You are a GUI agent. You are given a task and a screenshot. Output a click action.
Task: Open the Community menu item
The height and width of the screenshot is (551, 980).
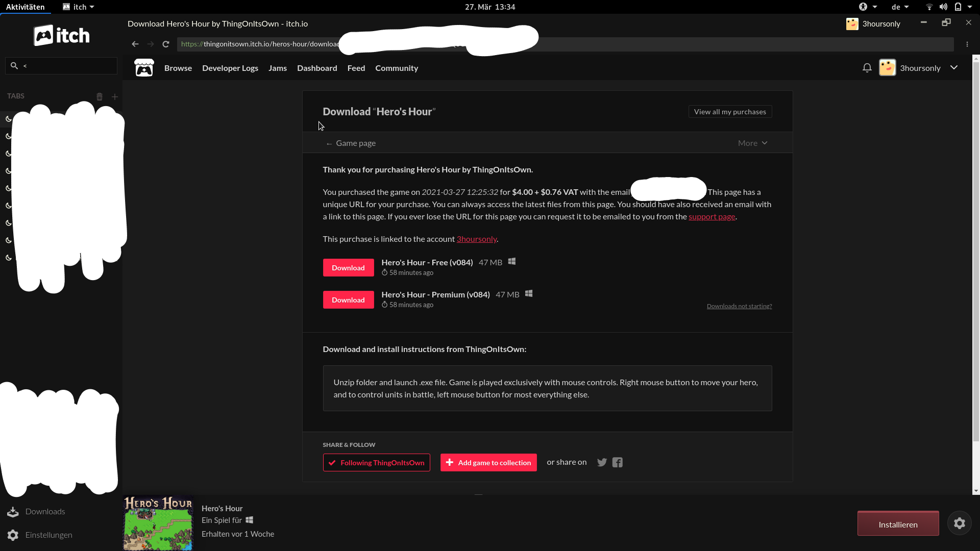(397, 68)
